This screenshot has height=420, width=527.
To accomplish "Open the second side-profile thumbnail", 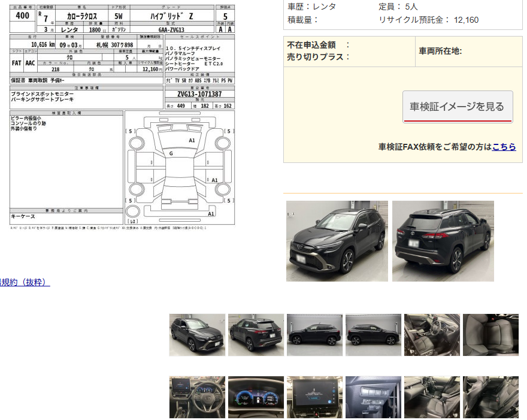I will (x=373, y=335).
